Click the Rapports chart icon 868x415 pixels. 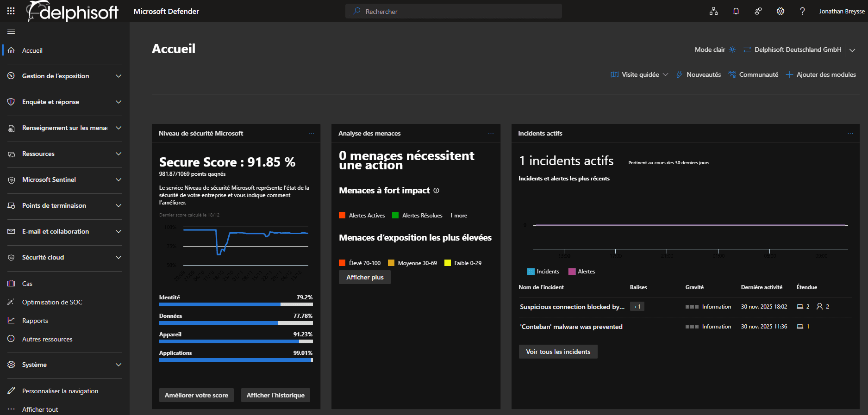point(11,321)
